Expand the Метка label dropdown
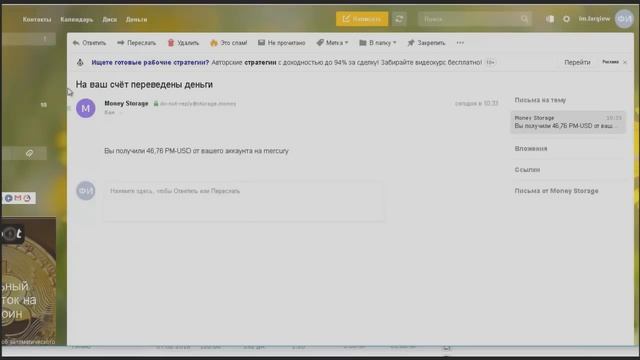 [332, 43]
